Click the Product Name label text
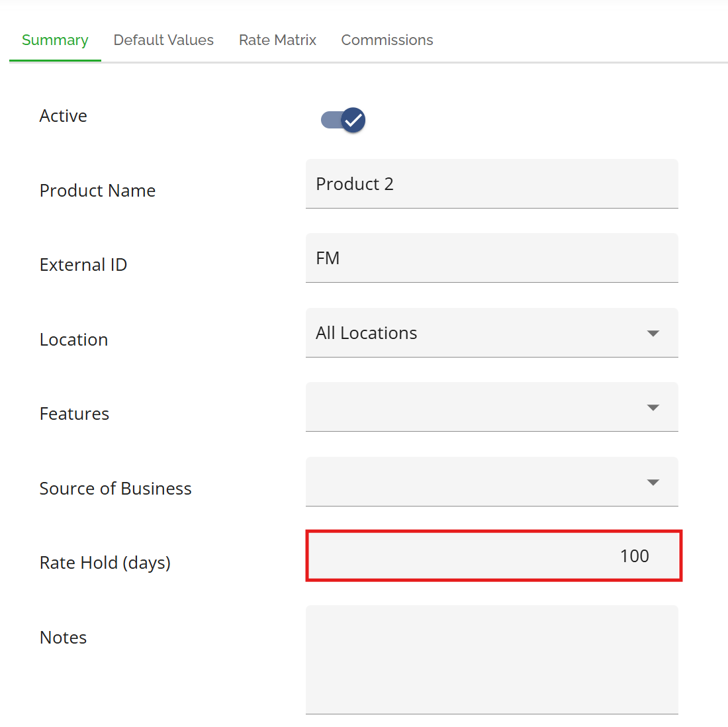728x727 pixels. coord(97,191)
